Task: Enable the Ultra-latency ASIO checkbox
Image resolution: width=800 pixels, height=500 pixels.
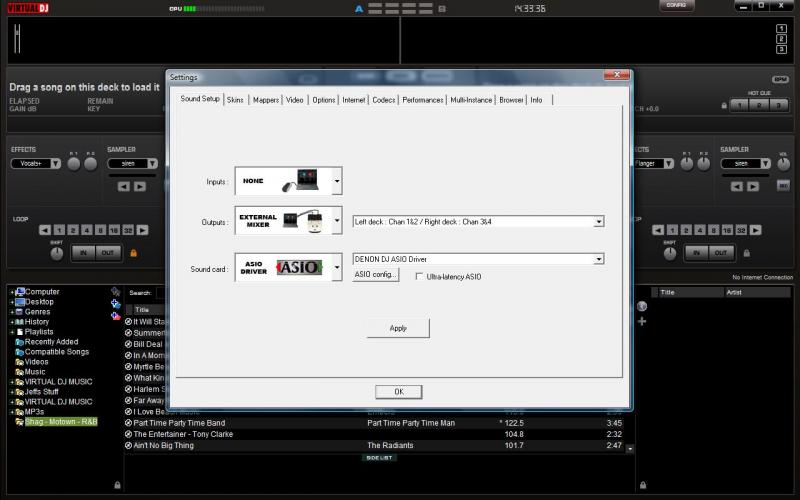Action: coord(419,277)
